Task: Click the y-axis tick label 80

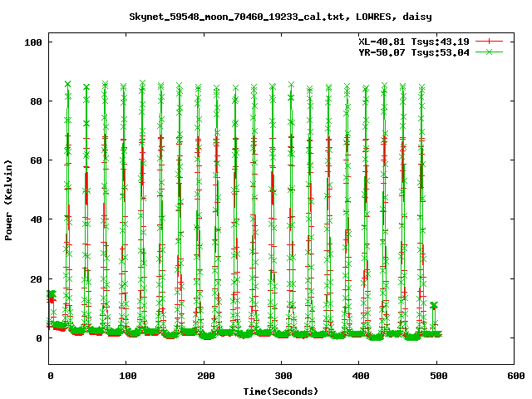Action: point(36,101)
